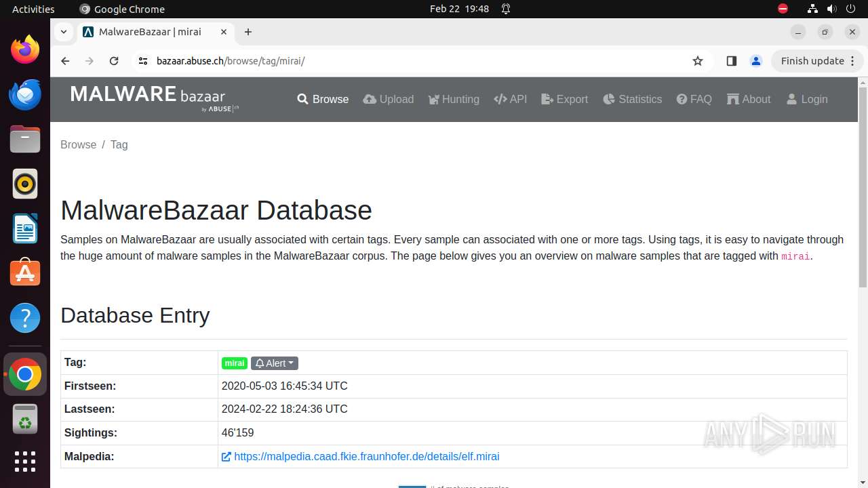Open Finish update menu

(x=818, y=61)
